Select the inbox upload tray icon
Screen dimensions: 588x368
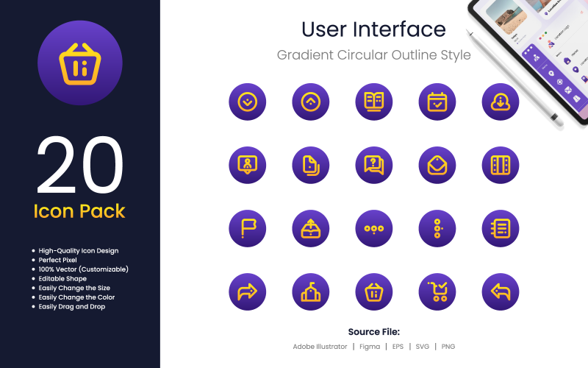(x=310, y=228)
